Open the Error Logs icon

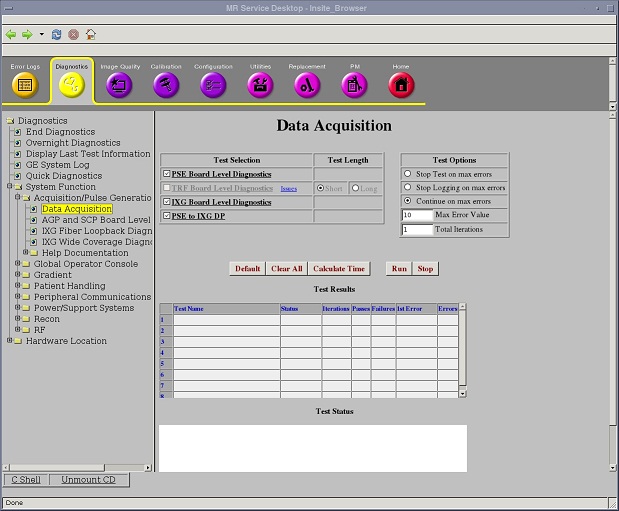coord(25,85)
